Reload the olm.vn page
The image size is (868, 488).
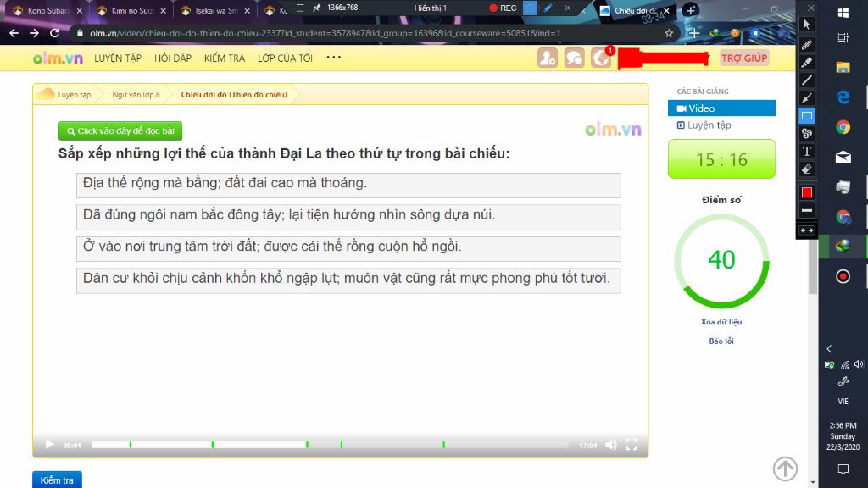click(x=54, y=33)
